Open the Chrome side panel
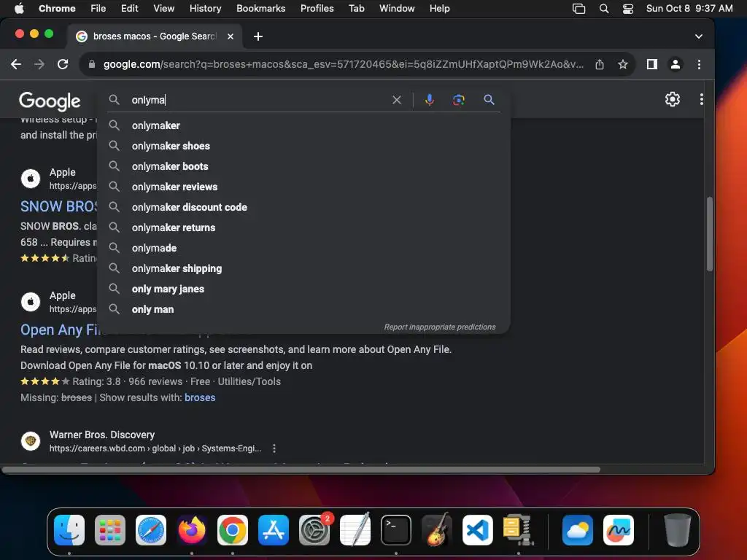Viewport: 747px width, 560px height. (x=651, y=64)
